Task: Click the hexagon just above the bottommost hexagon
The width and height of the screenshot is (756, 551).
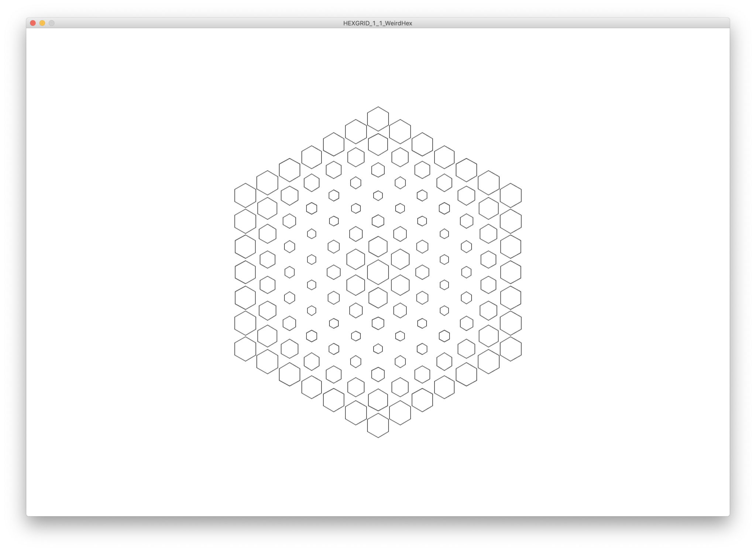Action: 378,400
